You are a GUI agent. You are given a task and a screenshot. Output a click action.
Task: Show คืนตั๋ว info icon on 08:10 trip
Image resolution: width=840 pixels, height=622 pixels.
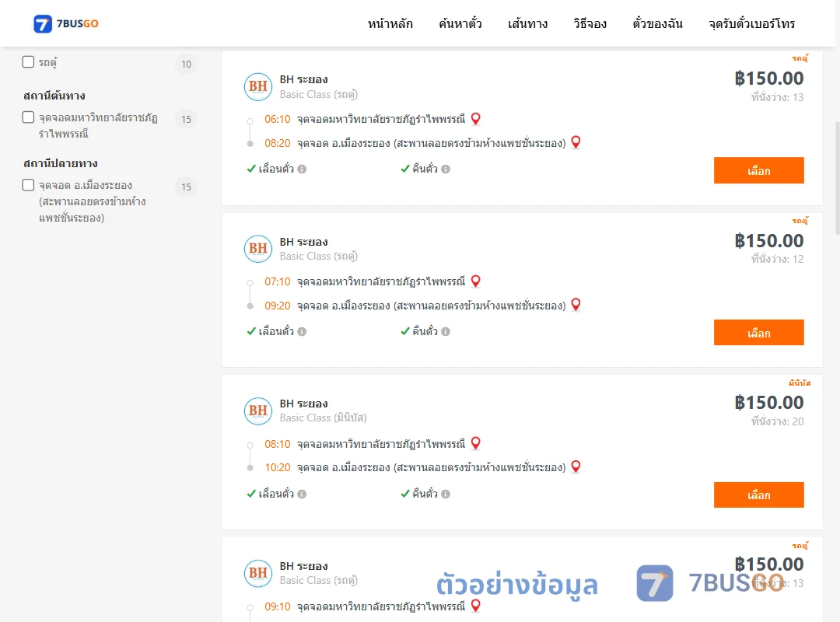click(446, 494)
